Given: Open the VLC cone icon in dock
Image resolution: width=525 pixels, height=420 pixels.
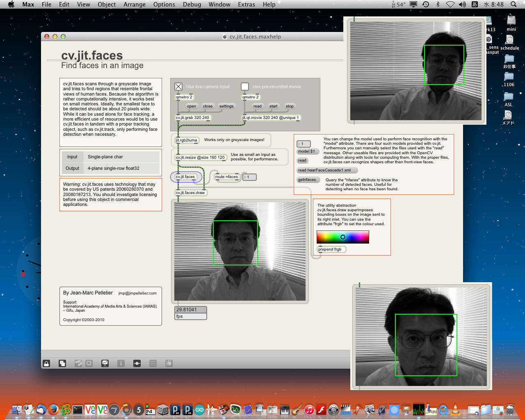Looking at the screenshot, I should [455, 409].
